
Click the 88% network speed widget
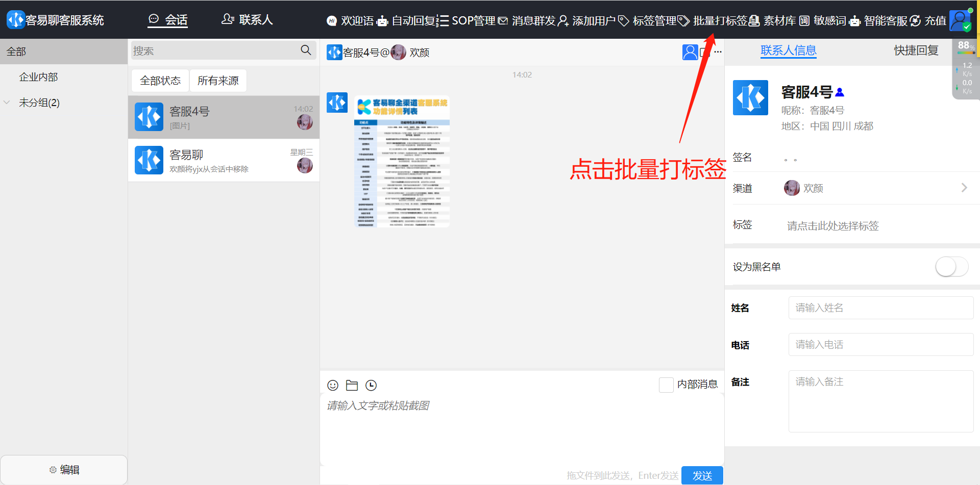[x=966, y=69]
